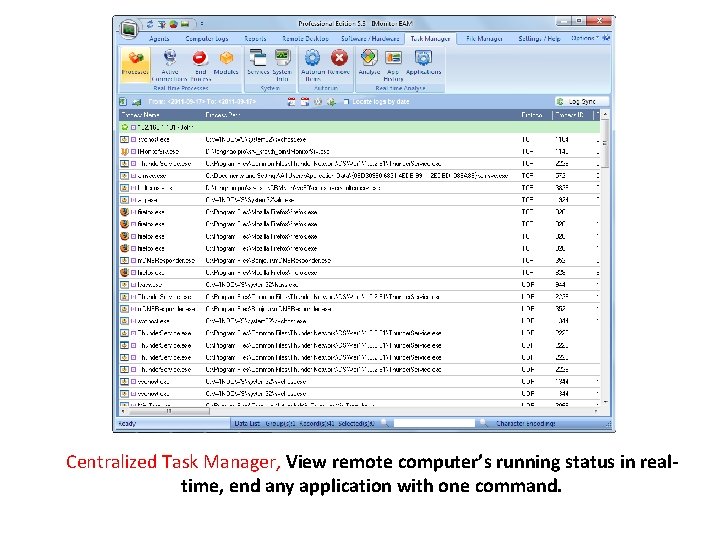Check the 192.168.1.101 - John group checkbox
720x540 pixels.
[x=133, y=127]
